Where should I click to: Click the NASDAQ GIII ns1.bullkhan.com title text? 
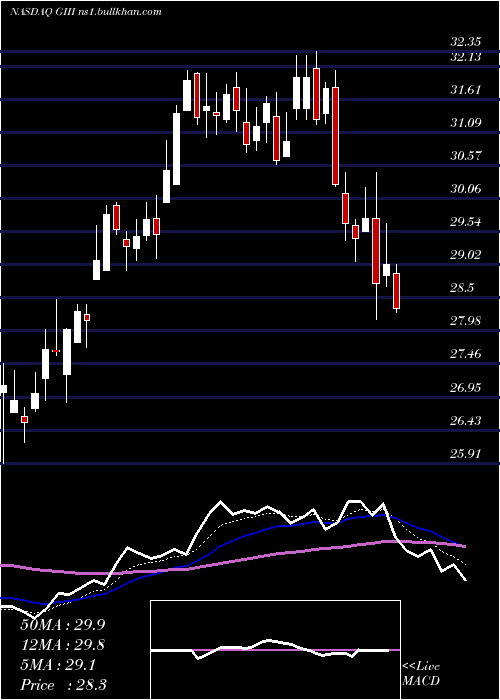(x=85, y=12)
